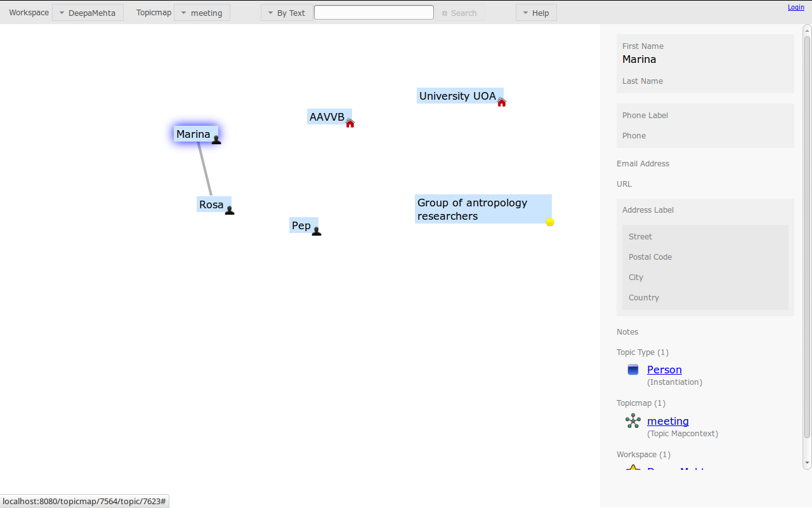Click the Topic Type (1) heading
This screenshot has width=812, height=508.
(x=643, y=352)
